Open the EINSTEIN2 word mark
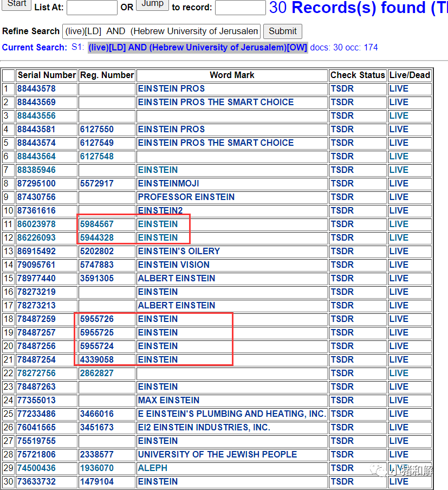Screen dimensions: 448x490 point(160,211)
